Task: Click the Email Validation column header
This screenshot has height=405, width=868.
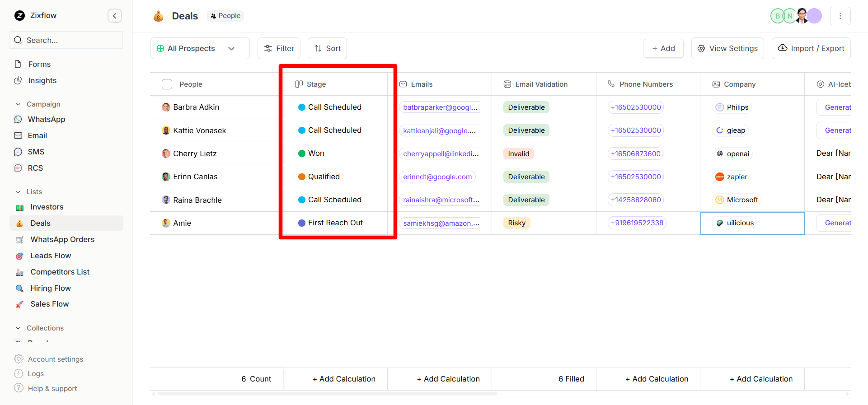Action: tap(535, 84)
